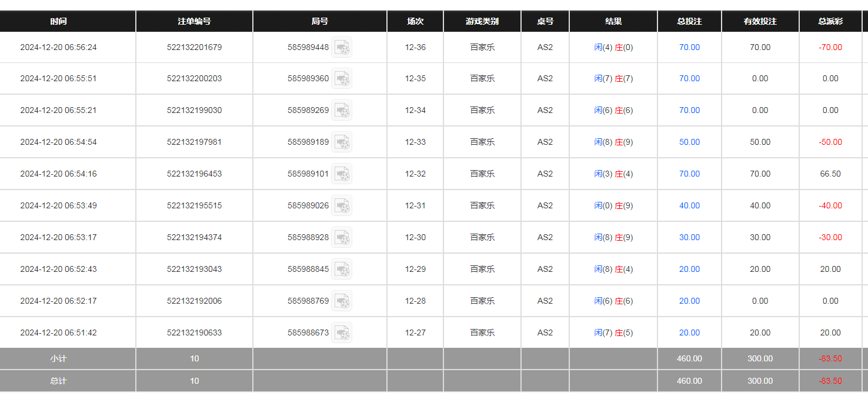The height and width of the screenshot is (399, 868).
Task: Play the video for round 585989189
Action: click(342, 142)
